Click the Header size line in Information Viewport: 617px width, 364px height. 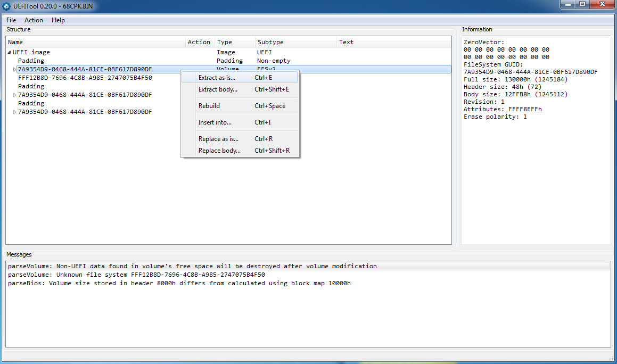(503, 87)
